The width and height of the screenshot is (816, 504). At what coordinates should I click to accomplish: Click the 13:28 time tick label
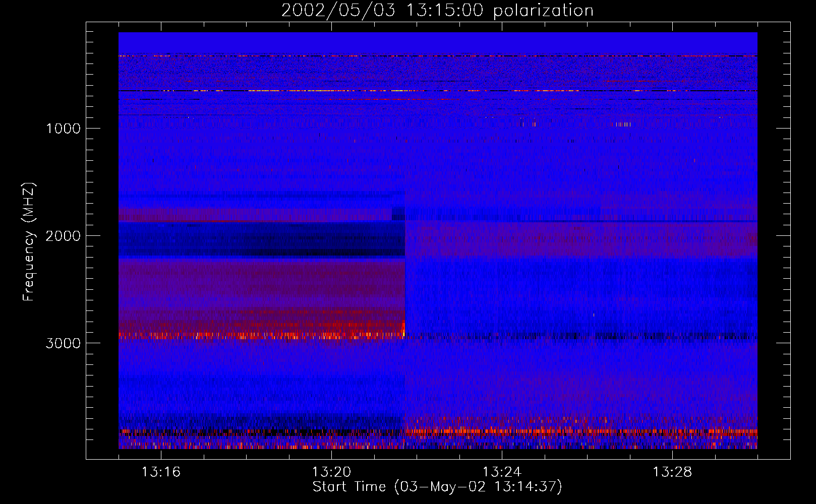(x=672, y=472)
